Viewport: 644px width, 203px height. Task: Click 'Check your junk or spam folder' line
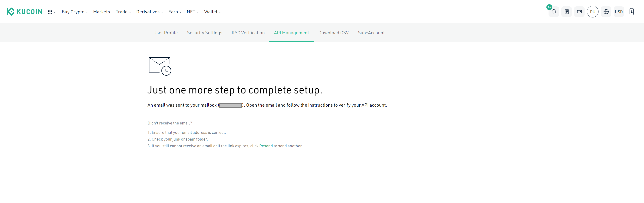(x=178, y=139)
